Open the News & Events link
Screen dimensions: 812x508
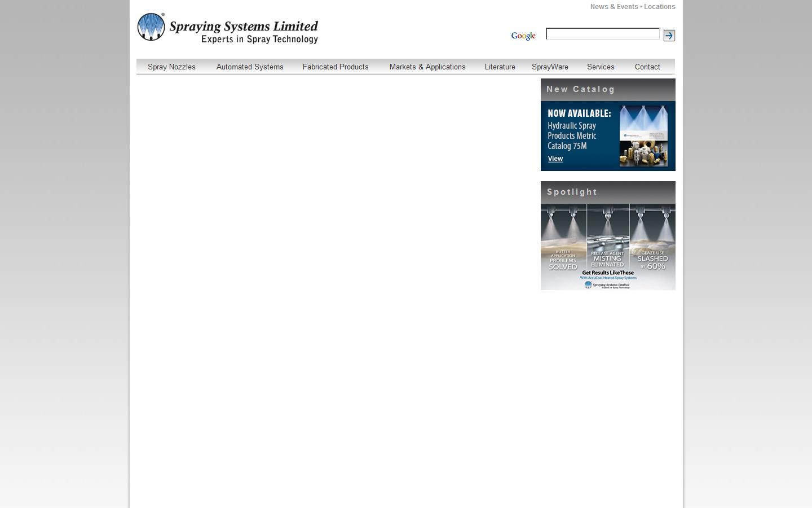click(x=614, y=6)
